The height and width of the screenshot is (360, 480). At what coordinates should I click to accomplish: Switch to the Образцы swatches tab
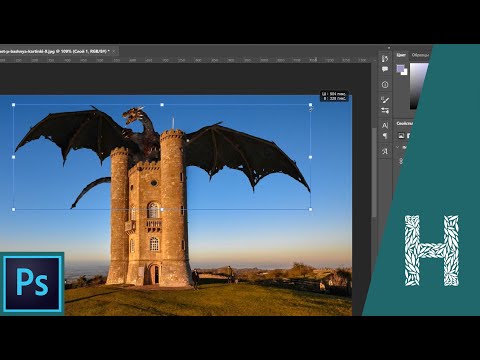(420, 55)
